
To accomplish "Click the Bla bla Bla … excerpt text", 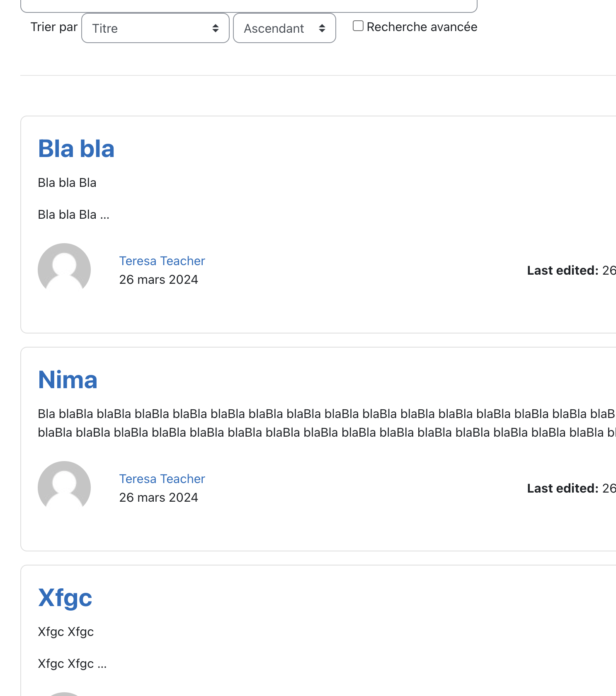I will click(74, 215).
